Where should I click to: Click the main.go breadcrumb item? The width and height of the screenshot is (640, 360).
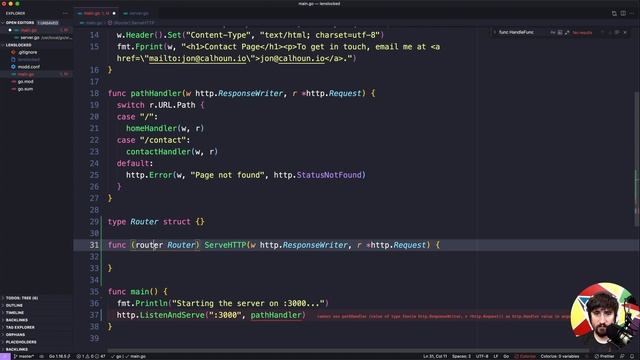click(x=91, y=23)
